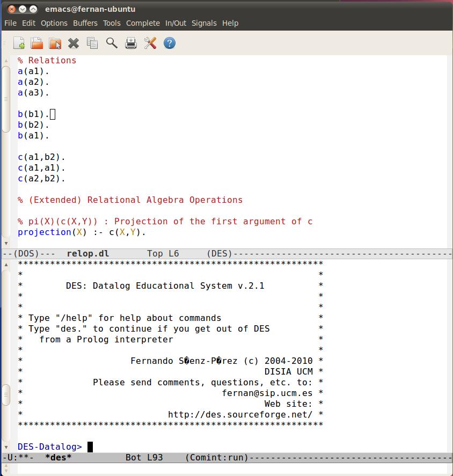Click the "DES-Datalog>" prompt text

[x=50, y=447]
